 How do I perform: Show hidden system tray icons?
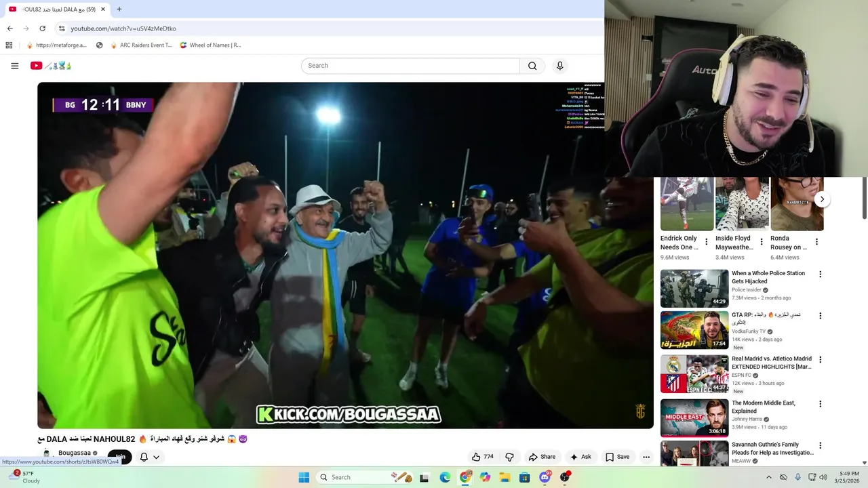tap(768, 477)
